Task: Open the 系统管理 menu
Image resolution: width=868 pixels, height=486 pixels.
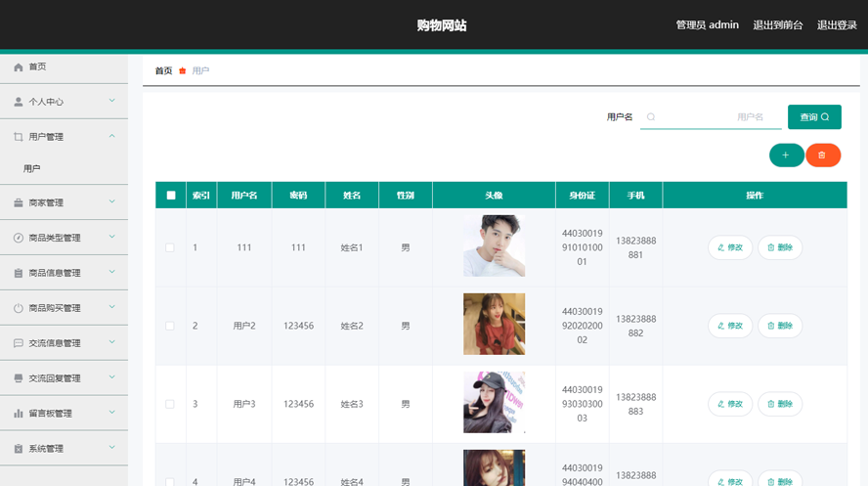Action: [64, 449]
